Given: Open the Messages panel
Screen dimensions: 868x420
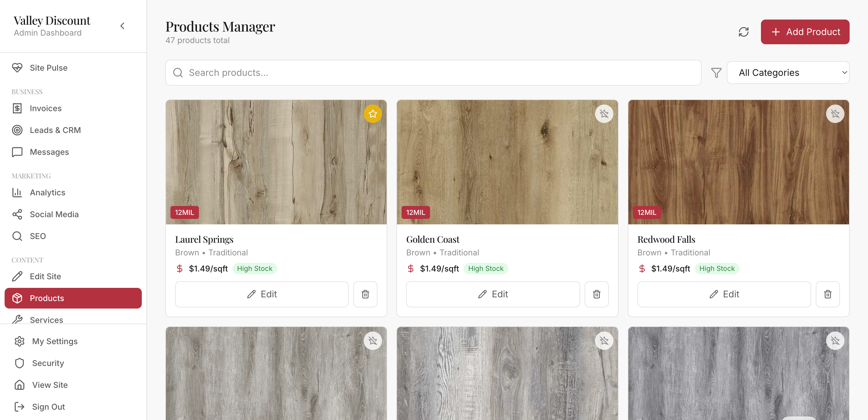Looking at the screenshot, I should point(18,152).
